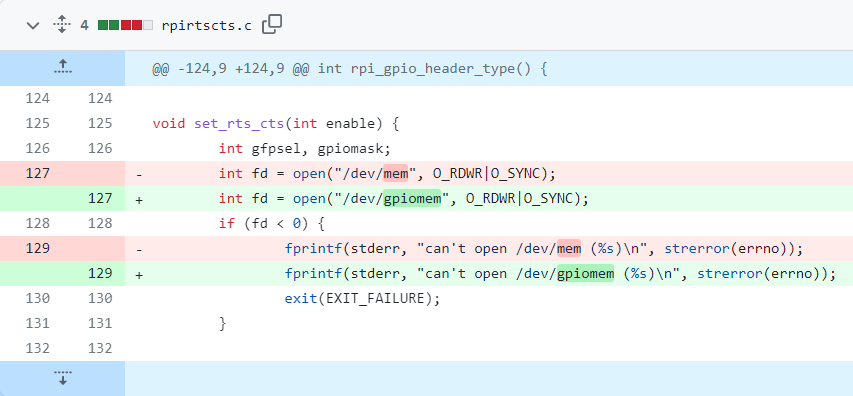This screenshot has height=396, width=853.
Task: Select original line number 131
Action: 38,324
